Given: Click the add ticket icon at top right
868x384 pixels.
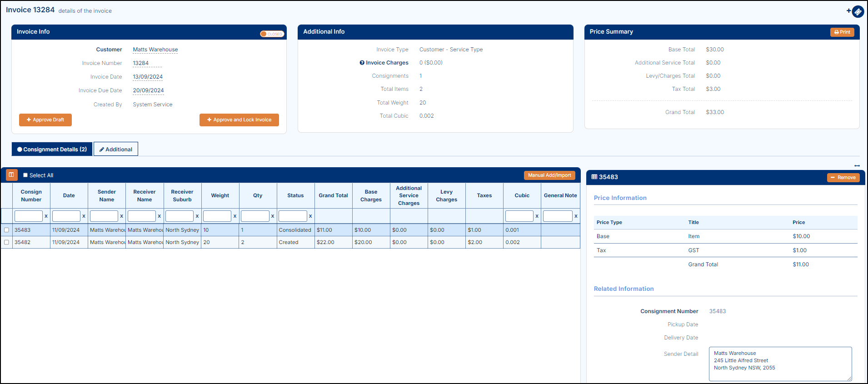Looking at the screenshot, I should (x=857, y=11).
